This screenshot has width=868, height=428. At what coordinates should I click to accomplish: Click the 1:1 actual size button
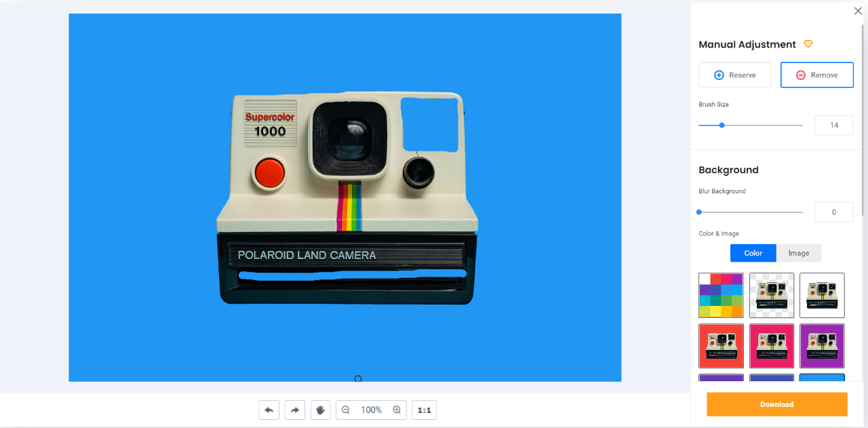click(x=425, y=410)
